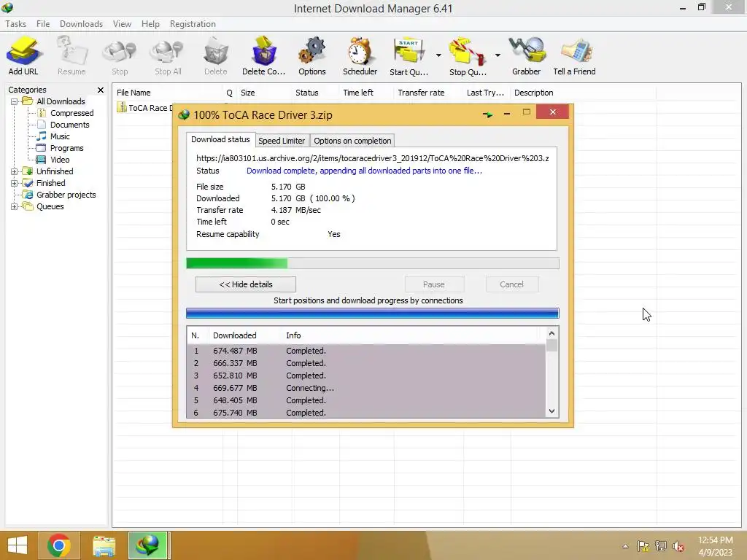Screen dimensions: 747x560
Task: Click the Cancel button
Action: coord(511,284)
